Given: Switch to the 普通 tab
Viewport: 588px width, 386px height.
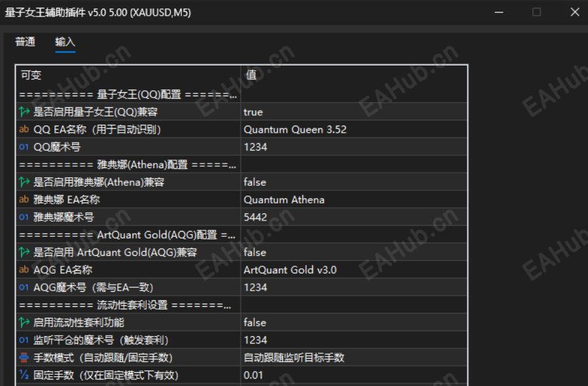Looking at the screenshot, I should click(x=25, y=42).
